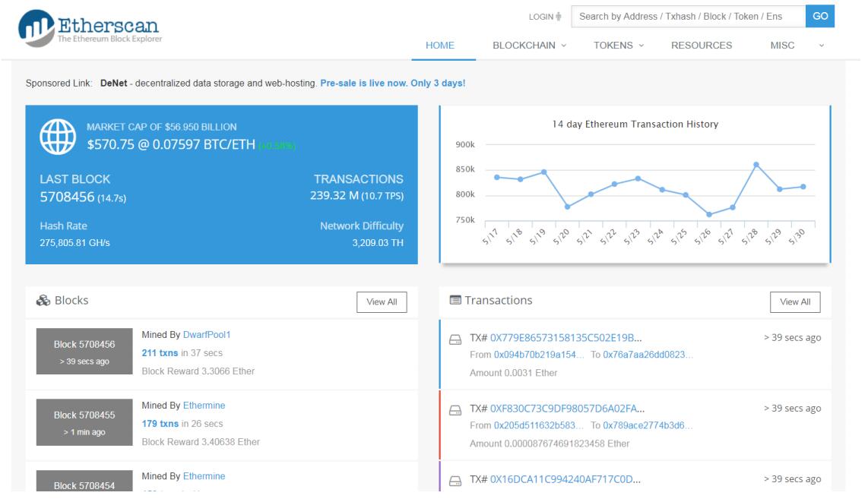The image size is (868, 502).
Task: Open Ethermine link for block 5708454
Action: (204, 476)
